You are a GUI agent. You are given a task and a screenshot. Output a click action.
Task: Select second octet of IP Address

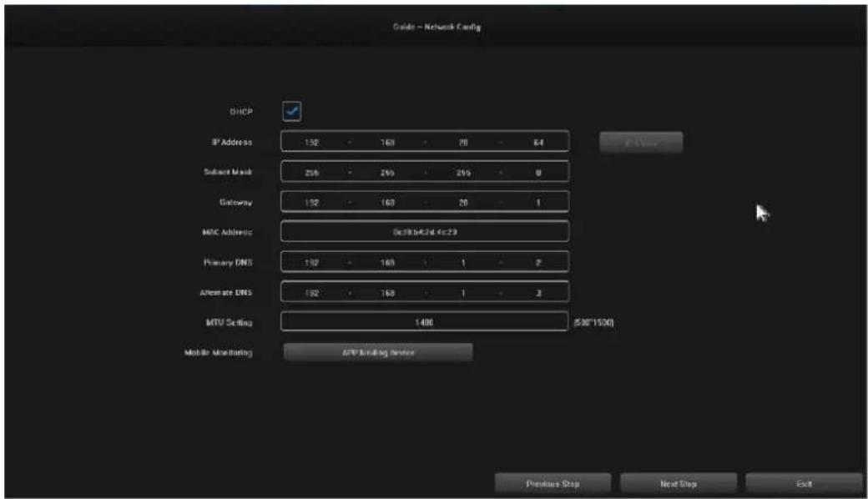pyautogui.click(x=387, y=142)
